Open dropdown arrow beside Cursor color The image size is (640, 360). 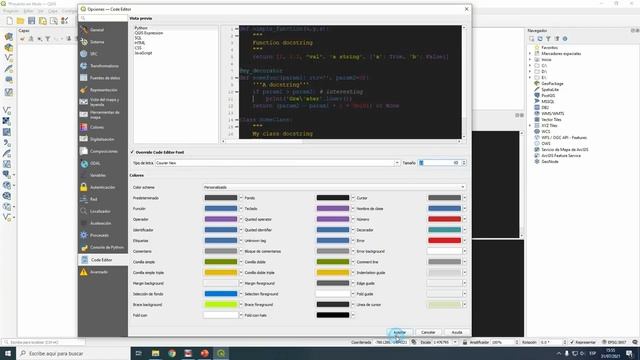coord(464,198)
